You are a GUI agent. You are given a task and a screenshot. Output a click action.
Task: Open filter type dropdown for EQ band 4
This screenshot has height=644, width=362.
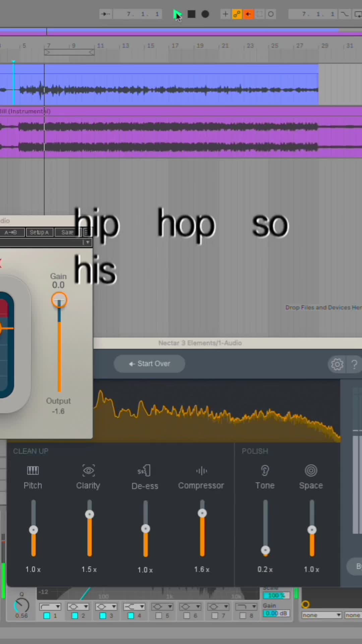134,606
